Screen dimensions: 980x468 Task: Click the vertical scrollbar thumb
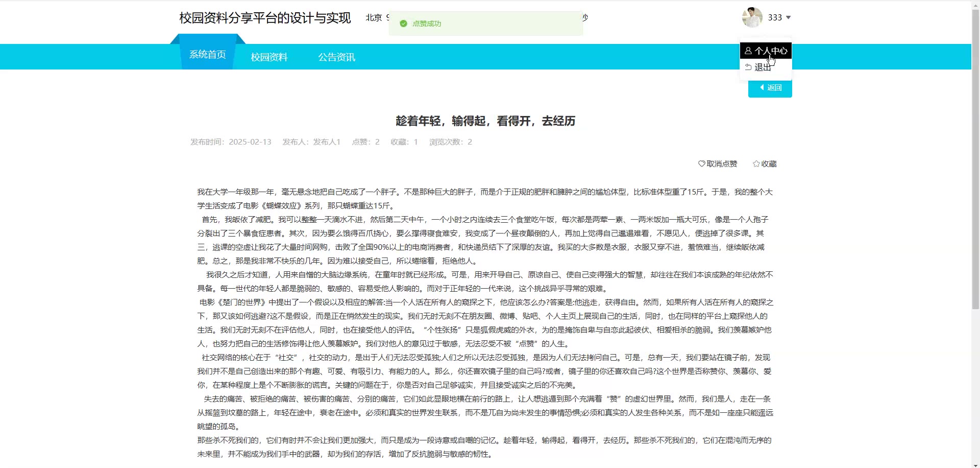[975, 153]
